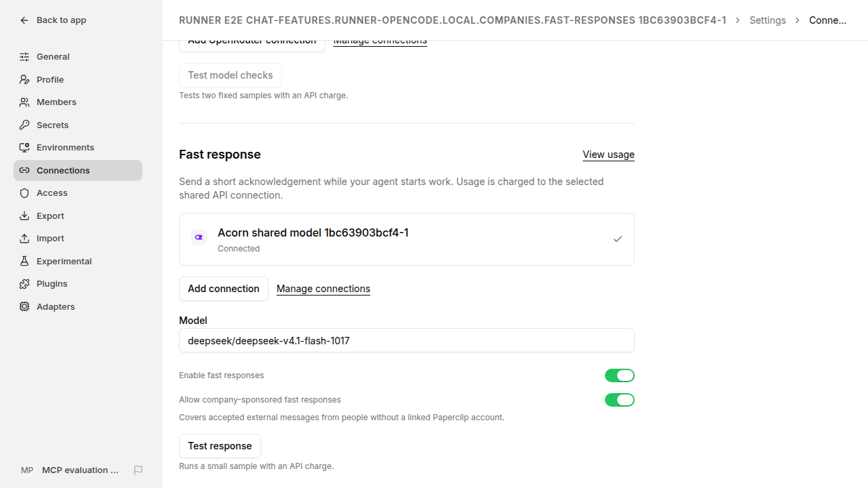Click the Add connection button

tap(224, 289)
